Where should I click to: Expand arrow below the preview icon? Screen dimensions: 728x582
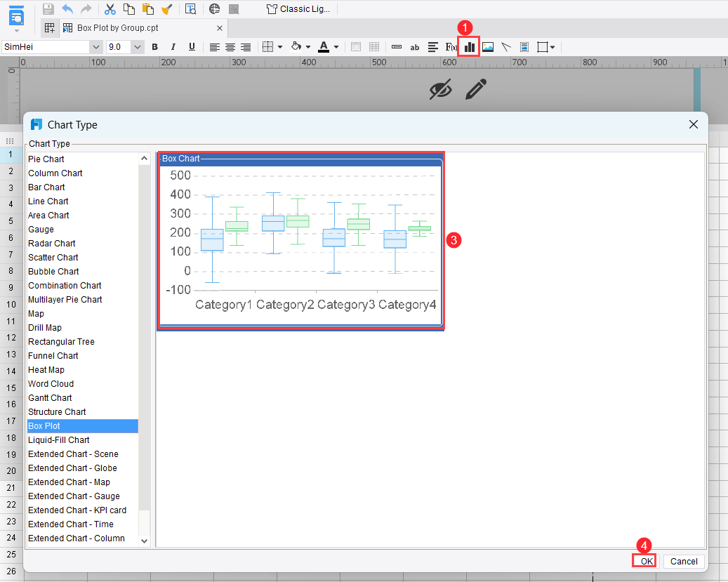pos(17,31)
